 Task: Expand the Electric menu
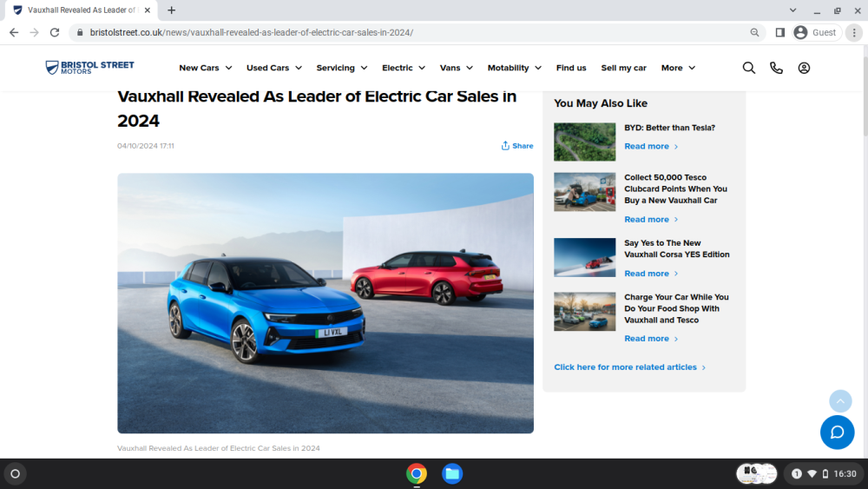[x=404, y=68]
